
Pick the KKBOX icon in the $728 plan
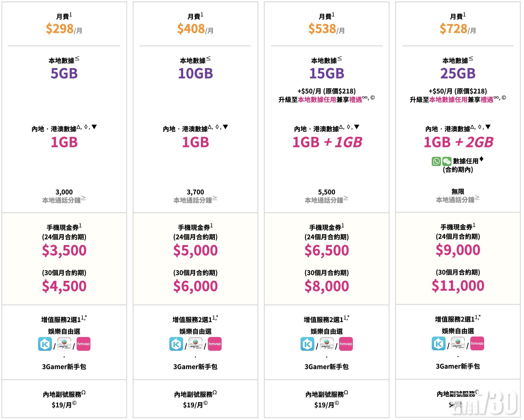coord(439,343)
